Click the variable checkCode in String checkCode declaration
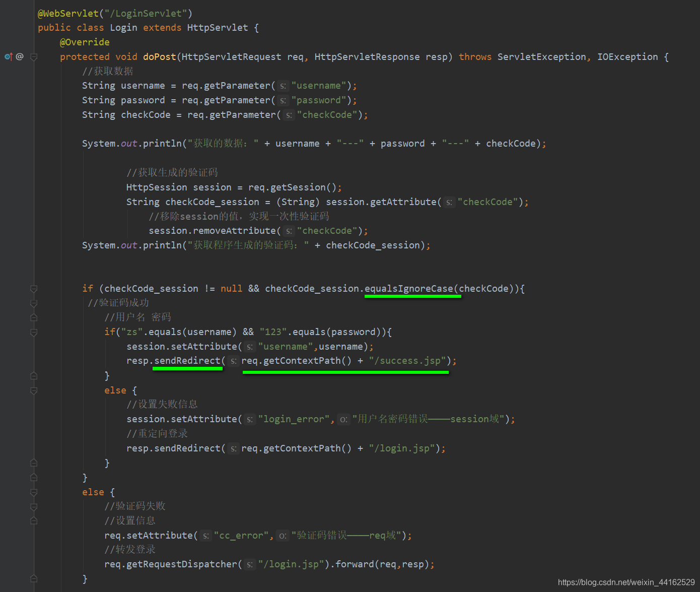The image size is (700, 592). click(x=146, y=115)
